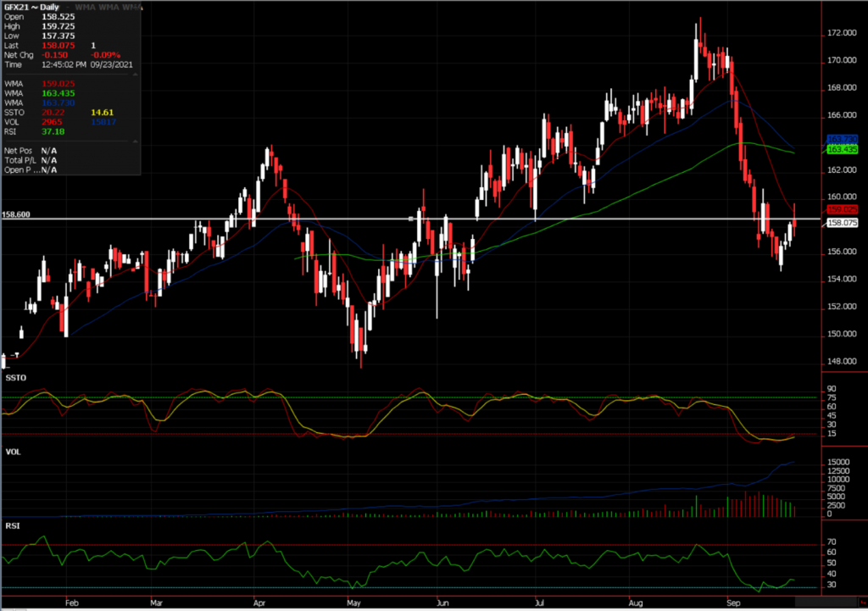Select the red WMA value 159.025 in data box

coord(58,83)
